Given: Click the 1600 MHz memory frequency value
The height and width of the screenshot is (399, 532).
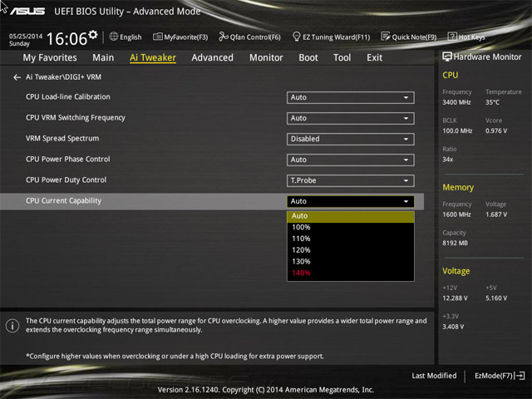Looking at the screenshot, I should click(456, 214).
